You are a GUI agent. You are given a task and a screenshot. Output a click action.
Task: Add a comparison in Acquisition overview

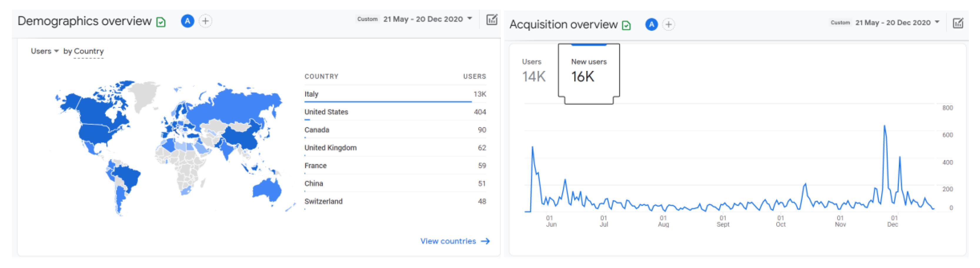click(668, 25)
